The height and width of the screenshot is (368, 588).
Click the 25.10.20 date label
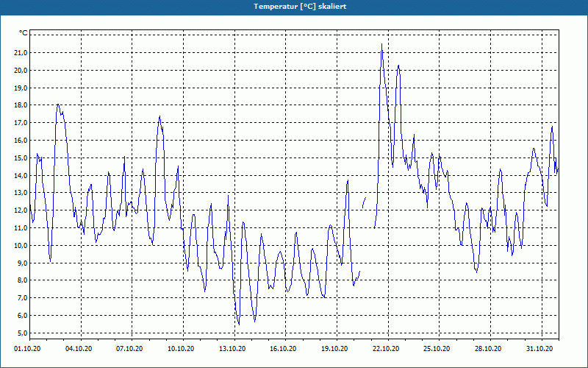437,349
